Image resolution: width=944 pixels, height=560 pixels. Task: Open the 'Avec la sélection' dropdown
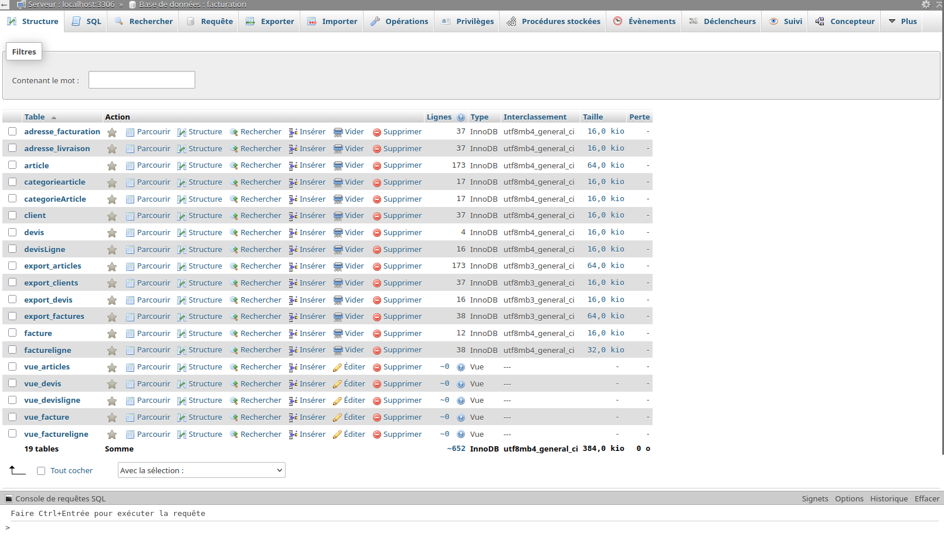pyautogui.click(x=201, y=470)
